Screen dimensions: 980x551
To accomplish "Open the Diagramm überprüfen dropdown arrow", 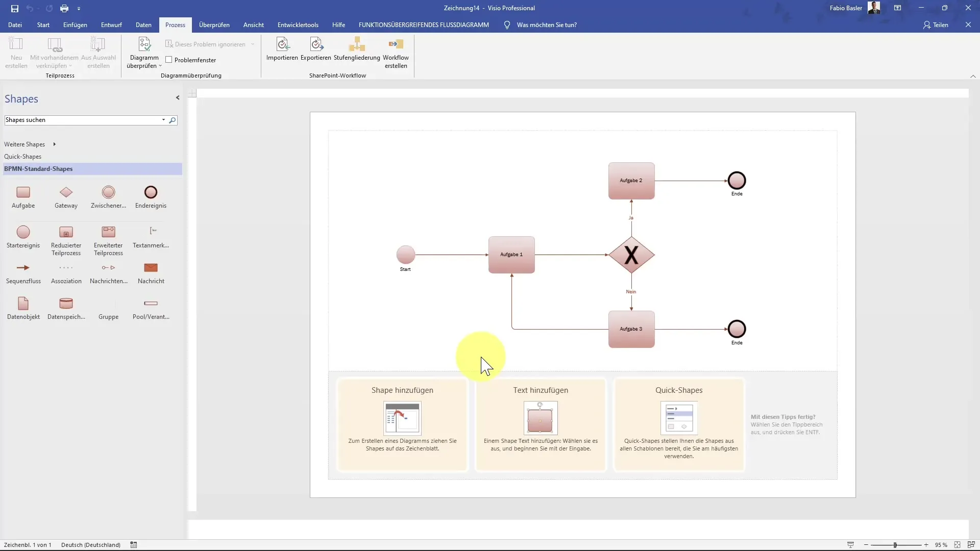I will tap(160, 66).
